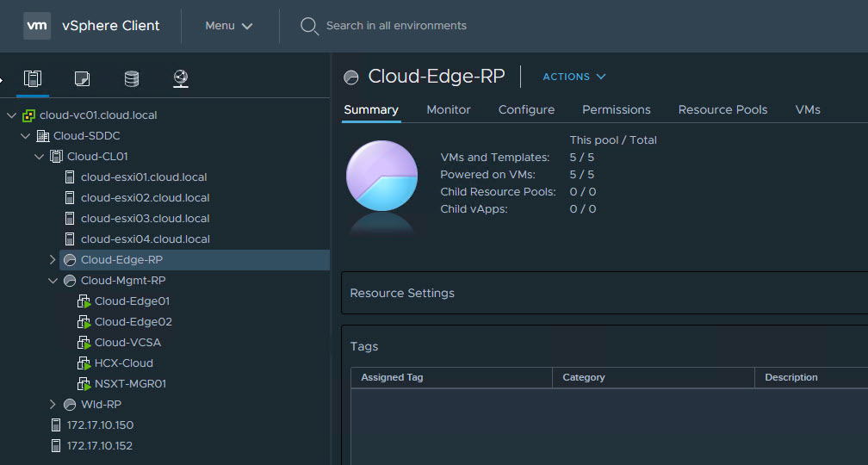Switch to the Monitor tab
The height and width of the screenshot is (465, 868).
449,109
